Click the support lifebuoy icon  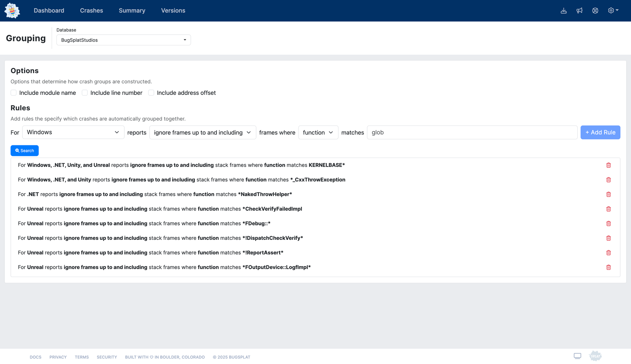[x=595, y=11]
